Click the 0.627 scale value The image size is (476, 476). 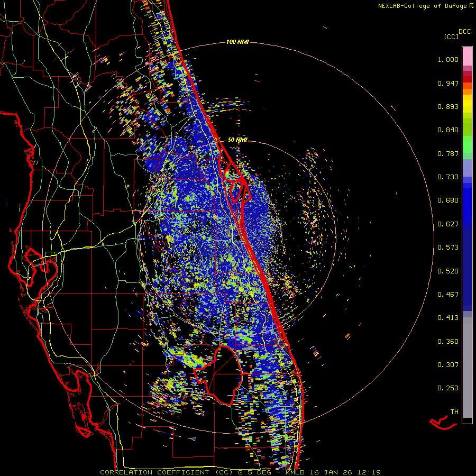point(448,224)
